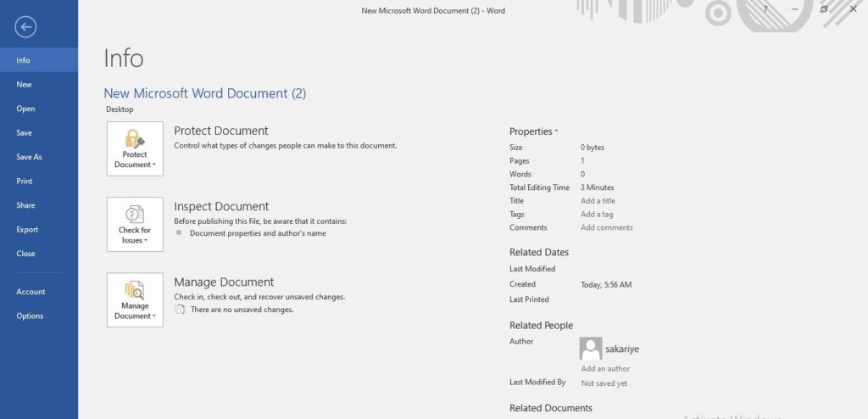
Task: Open Word Options
Action: [x=30, y=316]
